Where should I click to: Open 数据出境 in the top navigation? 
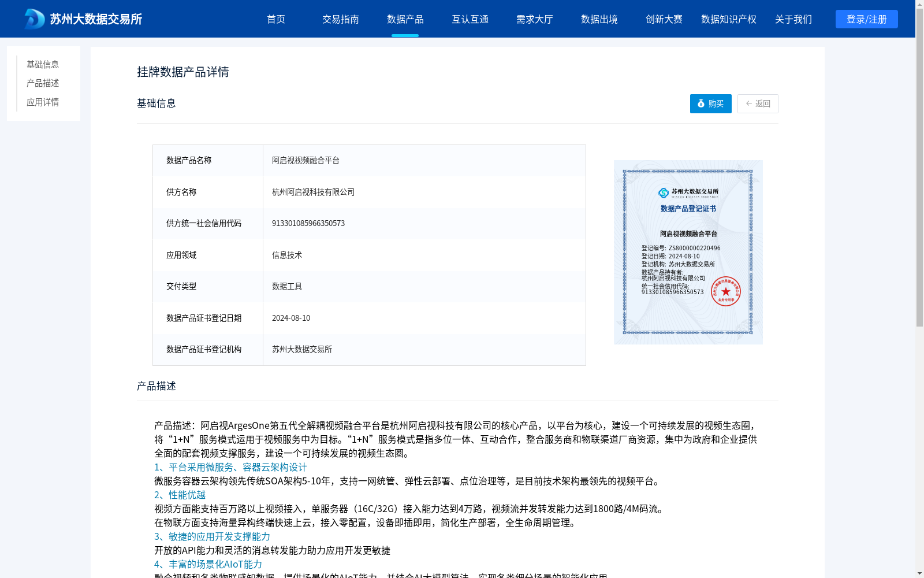point(599,19)
